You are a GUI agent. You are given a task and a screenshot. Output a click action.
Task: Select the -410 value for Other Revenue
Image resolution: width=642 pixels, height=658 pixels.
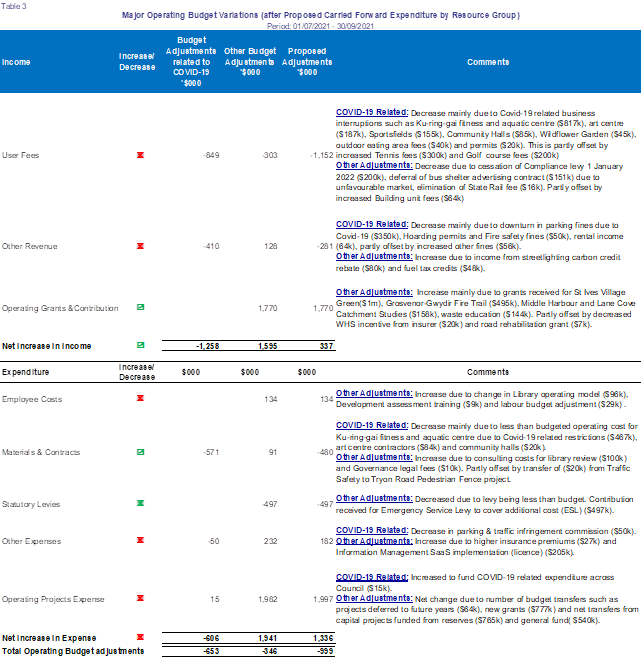pyautogui.click(x=211, y=246)
